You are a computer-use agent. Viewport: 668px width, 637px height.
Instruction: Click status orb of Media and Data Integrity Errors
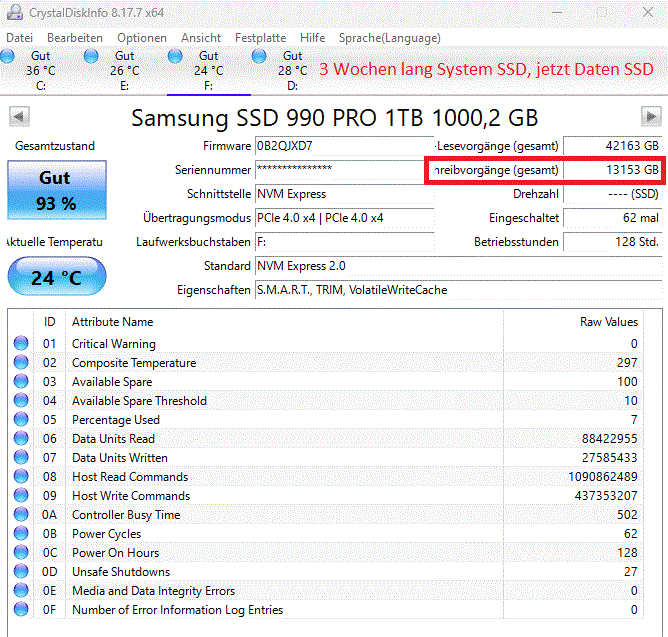coord(21,590)
